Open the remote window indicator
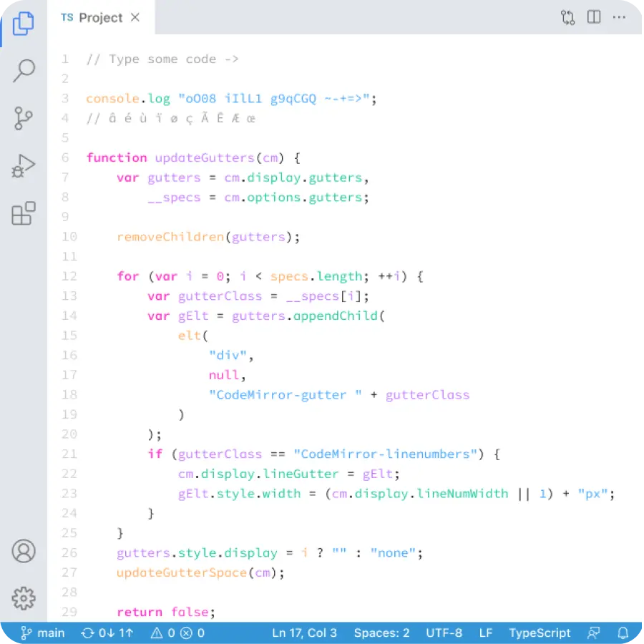Viewport: 644px width, 644px height. pyautogui.click(x=593, y=633)
